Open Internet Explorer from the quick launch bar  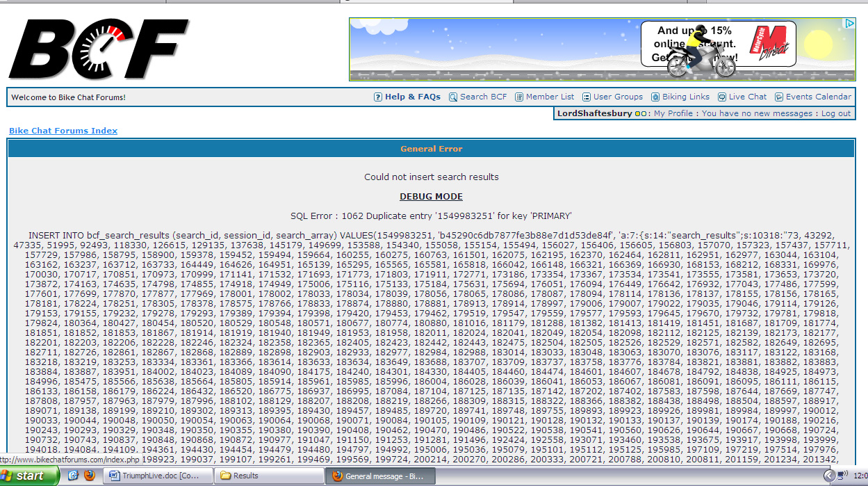[73, 476]
